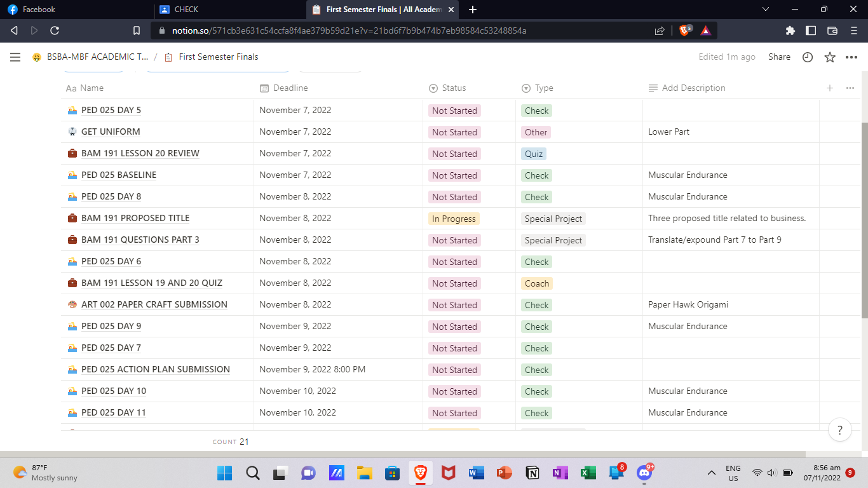Image resolution: width=868 pixels, height=488 pixels.
Task: Click the browser address bar URL
Action: point(349,30)
